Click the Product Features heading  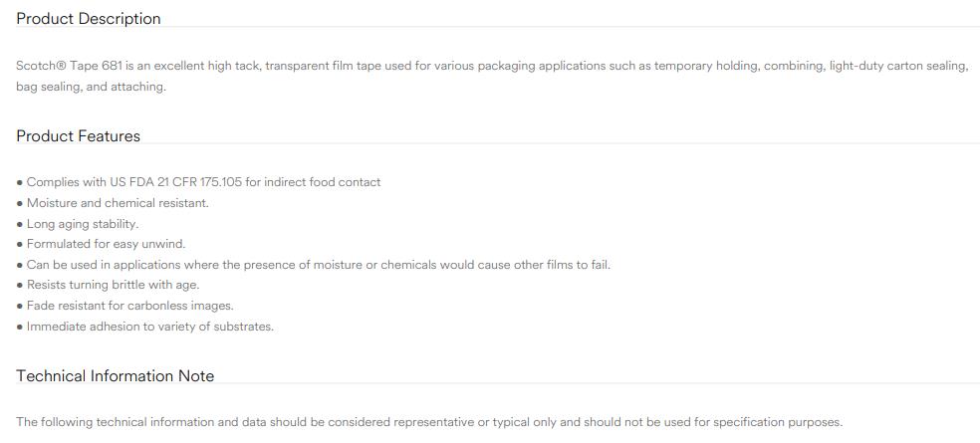[78, 136]
